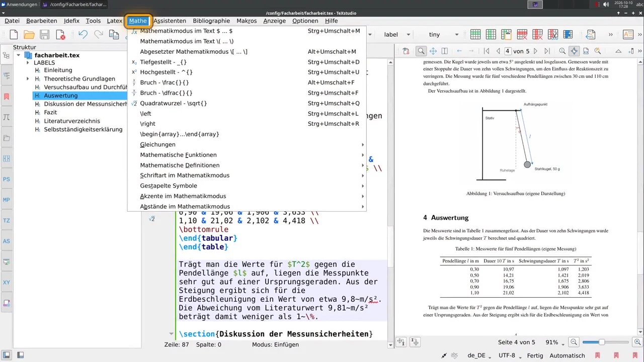Create a new document with the toolbar icon
The height and width of the screenshot is (362, 644).
[14, 35]
